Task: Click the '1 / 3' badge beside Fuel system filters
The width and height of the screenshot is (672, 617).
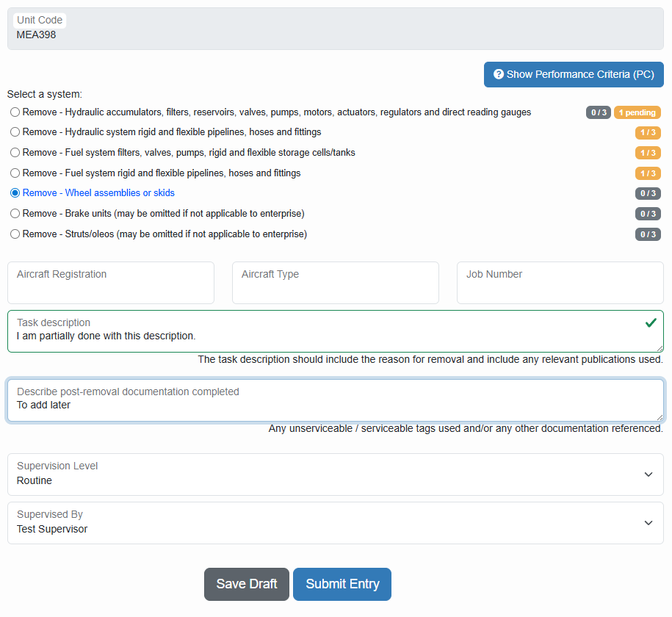Action: click(x=647, y=153)
